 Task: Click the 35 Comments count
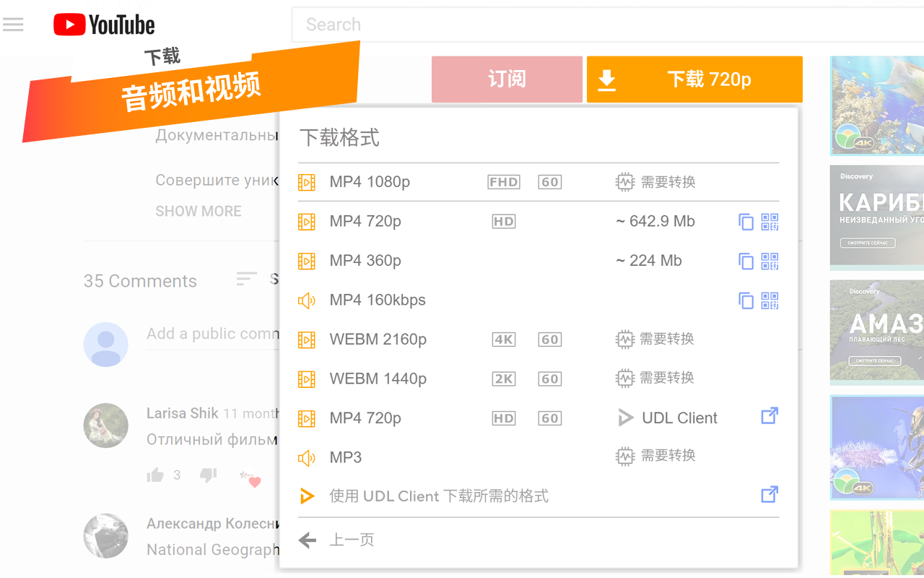click(x=140, y=281)
